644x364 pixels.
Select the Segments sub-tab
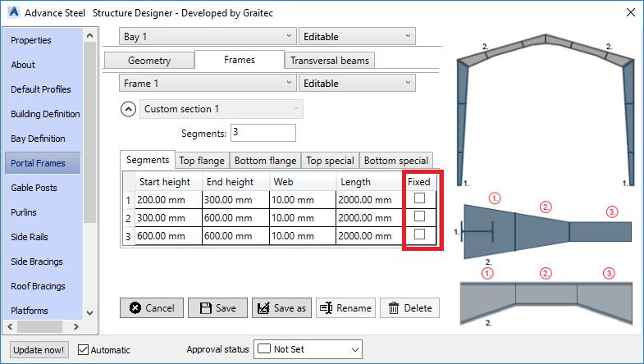coord(148,160)
